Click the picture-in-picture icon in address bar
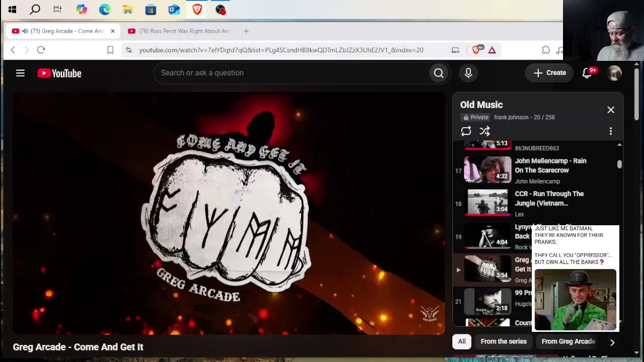This screenshot has width=644, height=362. click(455, 50)
